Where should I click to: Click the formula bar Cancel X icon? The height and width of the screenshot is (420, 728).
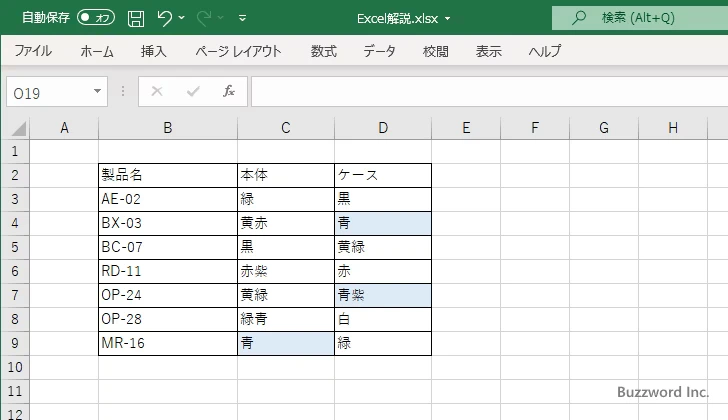(157, 91)
